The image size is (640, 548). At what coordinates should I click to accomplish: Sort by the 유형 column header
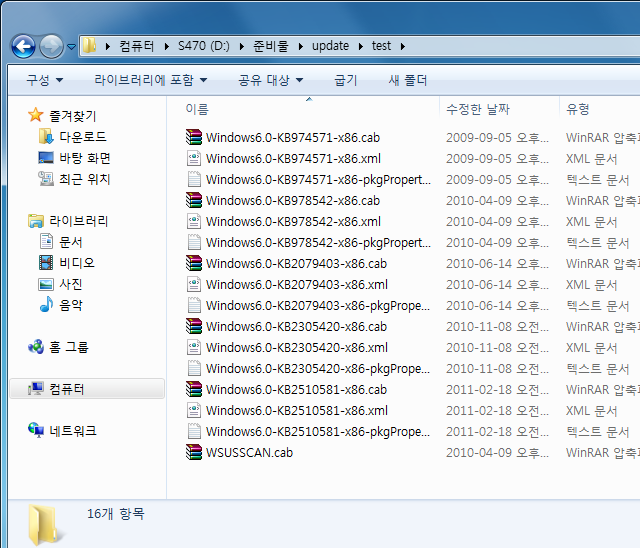click(578, 109)
